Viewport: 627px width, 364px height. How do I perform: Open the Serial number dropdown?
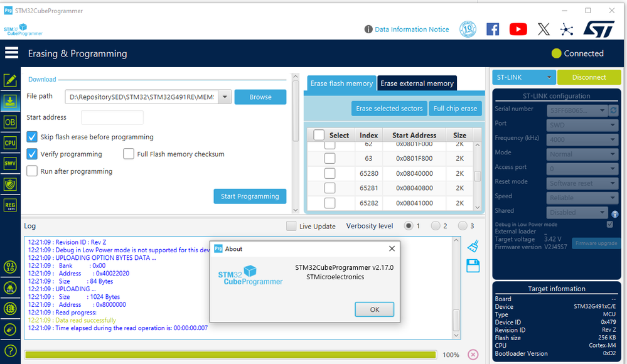577,110
